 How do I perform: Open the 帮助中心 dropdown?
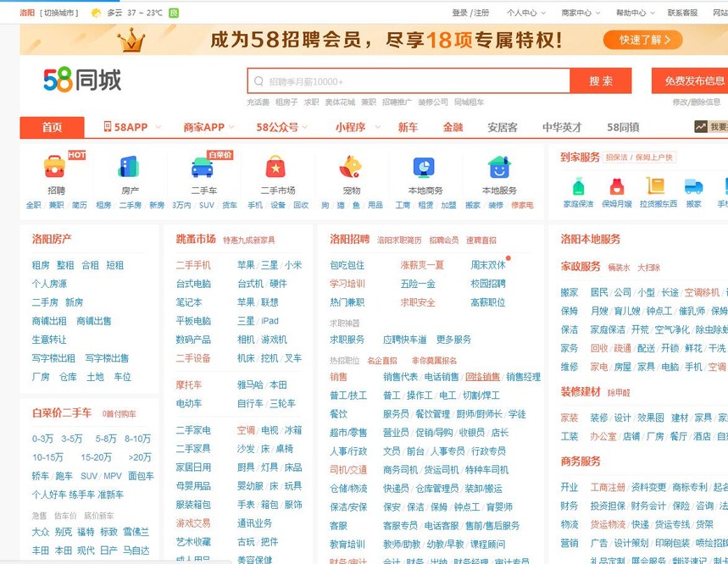tap(636, 13)
